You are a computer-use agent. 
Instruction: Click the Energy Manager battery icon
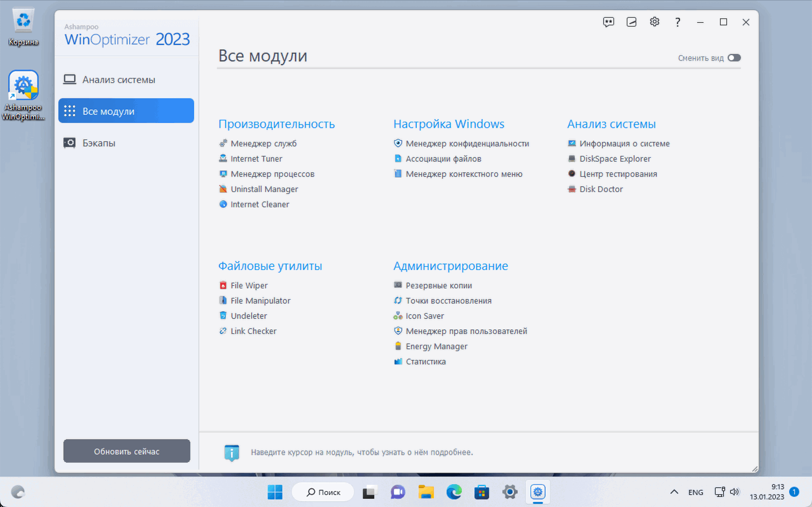point(398,346)
